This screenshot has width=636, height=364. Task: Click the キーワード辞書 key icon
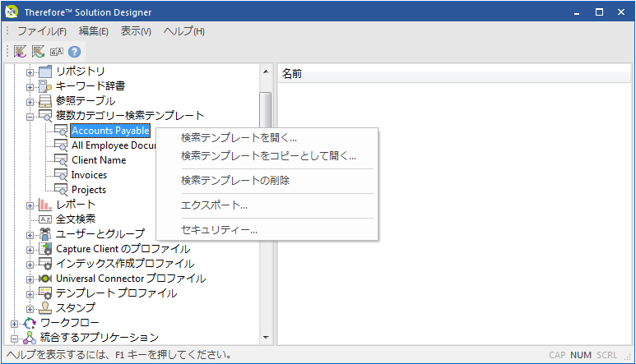pyautogui.click(x=46, y=86)
